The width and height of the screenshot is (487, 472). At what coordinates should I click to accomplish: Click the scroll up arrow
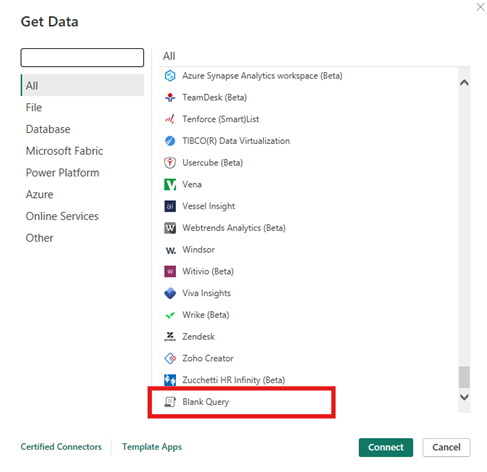[464, 83]
